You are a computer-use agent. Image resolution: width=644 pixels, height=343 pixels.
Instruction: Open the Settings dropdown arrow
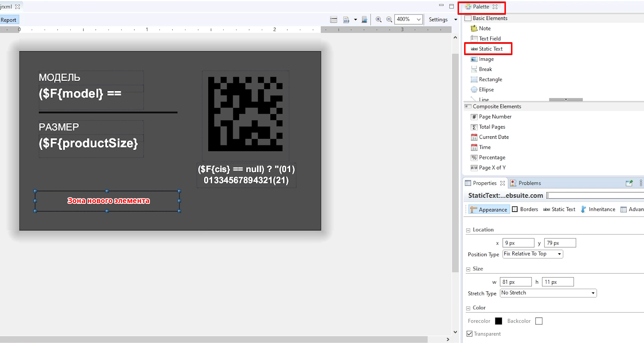[456, 20]
